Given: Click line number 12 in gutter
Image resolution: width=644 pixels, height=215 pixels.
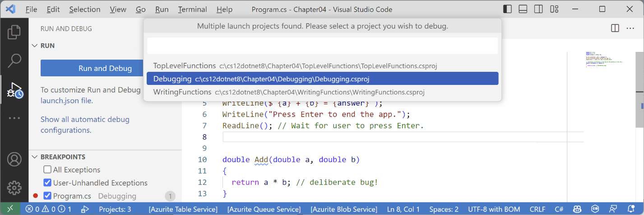Looking at the screenshot, I should pos(202,182).
